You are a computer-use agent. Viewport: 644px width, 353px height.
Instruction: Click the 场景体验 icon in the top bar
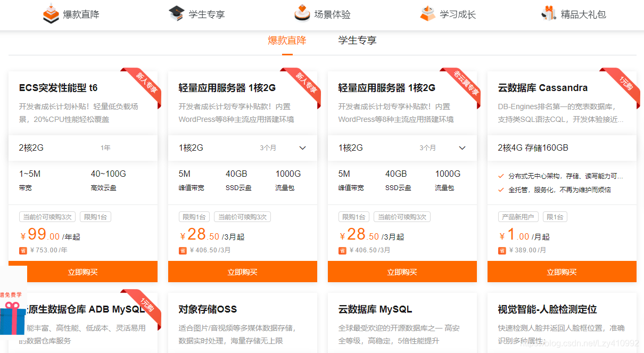coord(302,13)
